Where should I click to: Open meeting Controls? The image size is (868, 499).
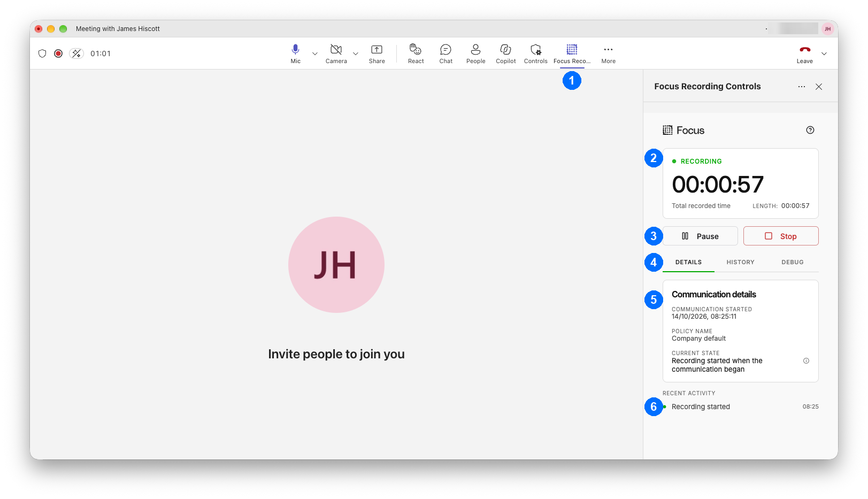(535, 53)
